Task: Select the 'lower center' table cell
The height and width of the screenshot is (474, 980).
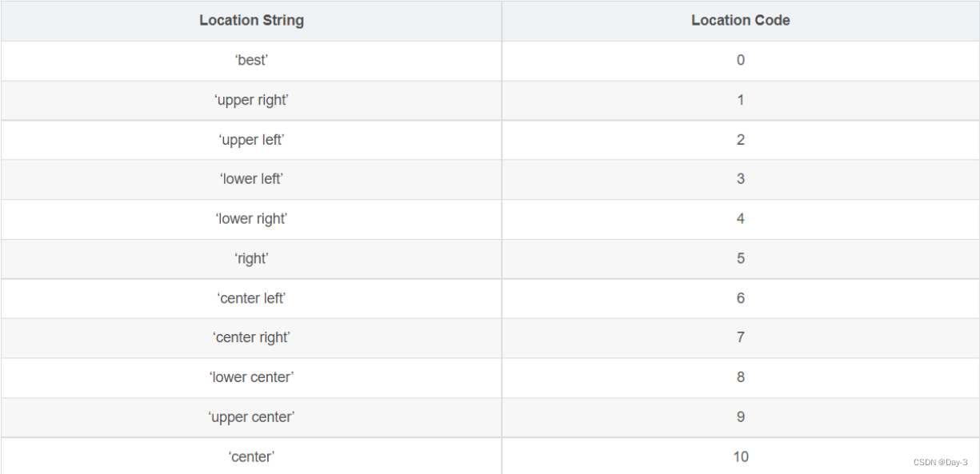Action: tap(251, 377)
